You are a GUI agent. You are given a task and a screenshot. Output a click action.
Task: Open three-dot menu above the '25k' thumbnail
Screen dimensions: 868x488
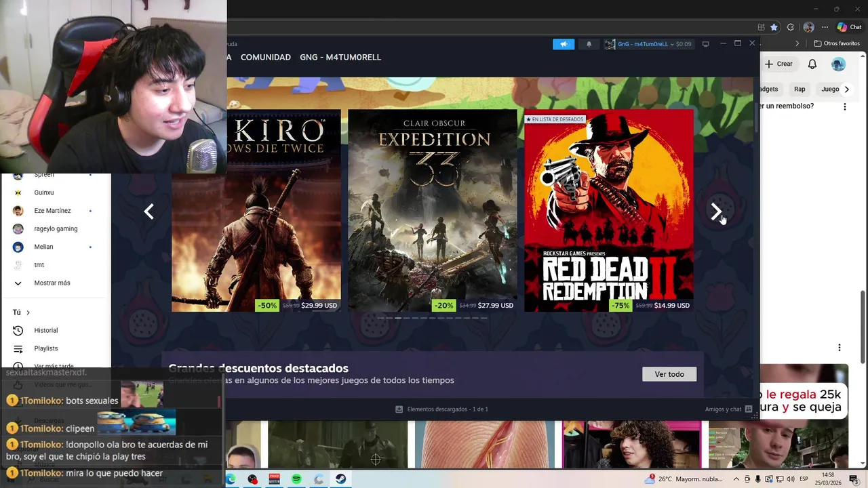(839, 348)
